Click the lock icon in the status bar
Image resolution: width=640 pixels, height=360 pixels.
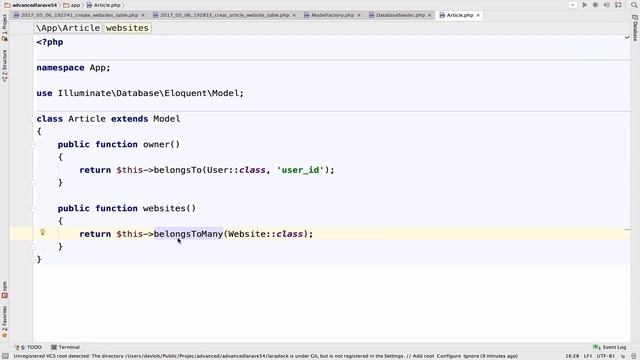623,356
